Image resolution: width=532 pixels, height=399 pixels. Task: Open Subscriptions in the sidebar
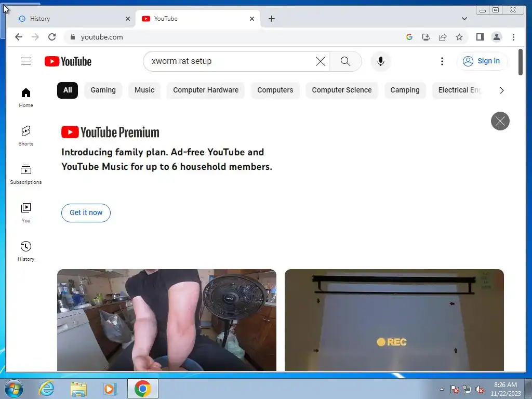coord(26,175)
